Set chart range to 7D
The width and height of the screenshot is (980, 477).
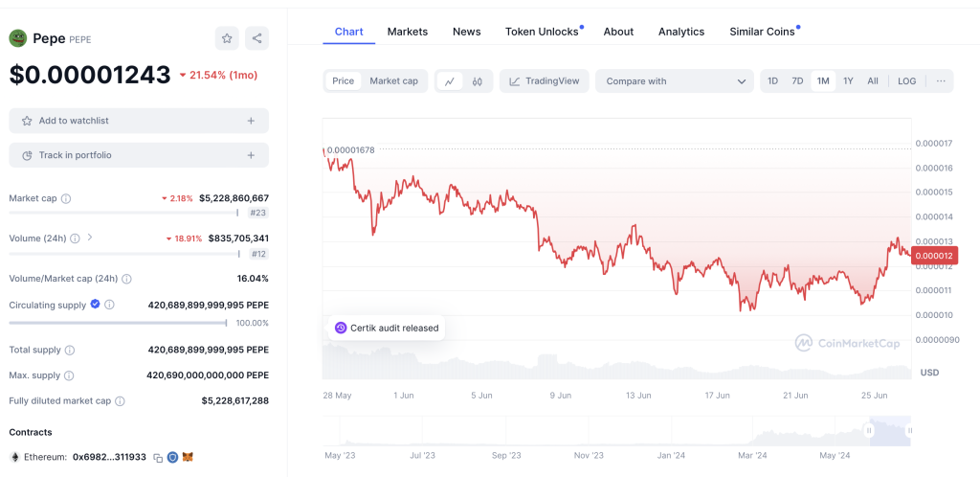(x=797, y=81)
